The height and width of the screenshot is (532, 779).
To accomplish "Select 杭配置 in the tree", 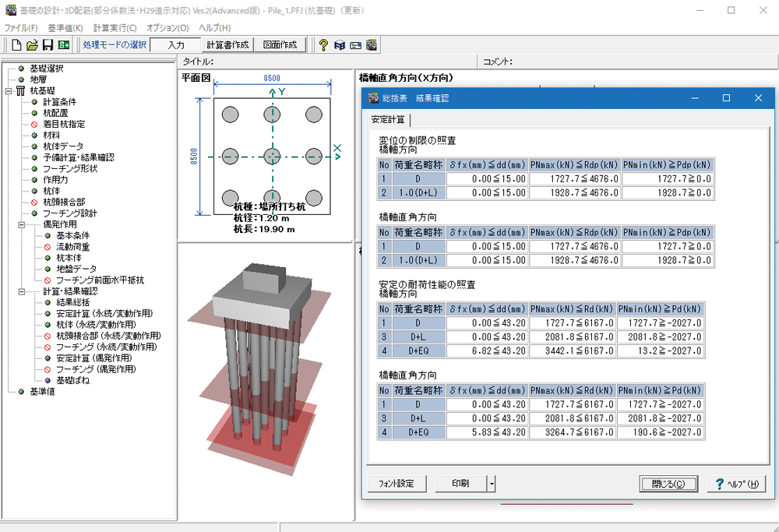I will point(55,113).
